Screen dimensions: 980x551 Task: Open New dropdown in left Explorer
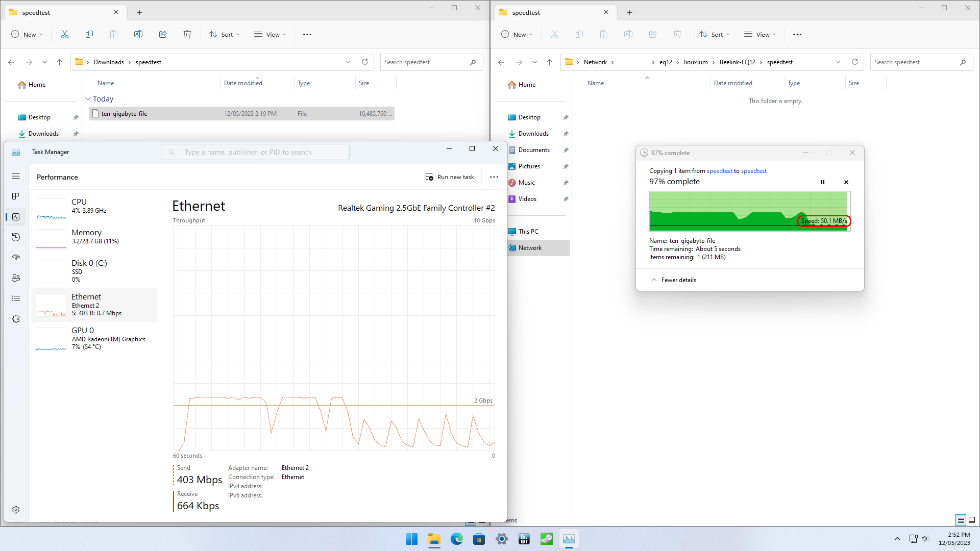pyautogui.click(x=27, y=34)
